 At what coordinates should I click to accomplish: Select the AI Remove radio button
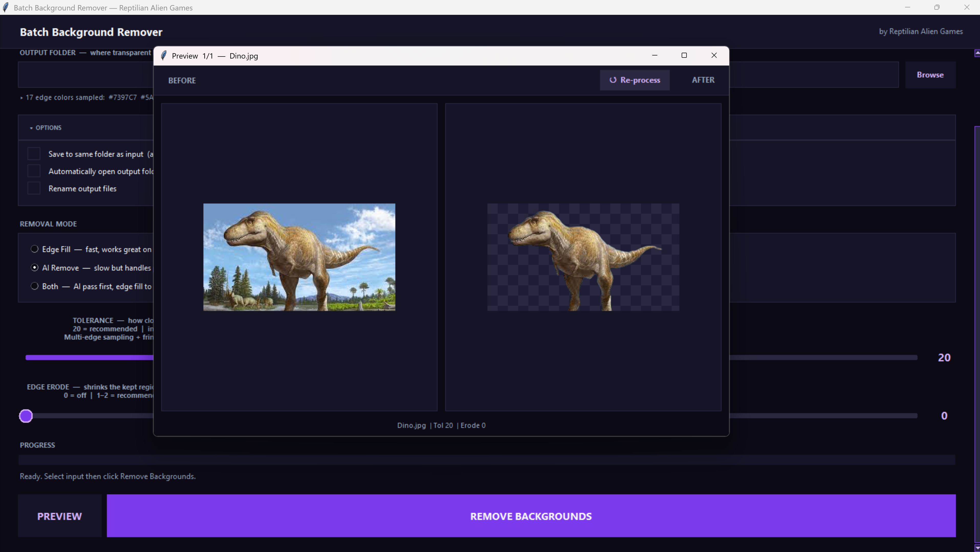(35, 268)
